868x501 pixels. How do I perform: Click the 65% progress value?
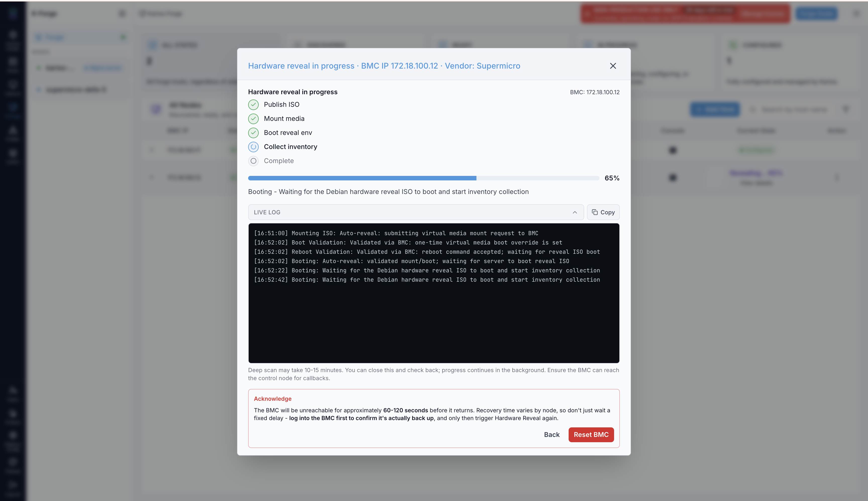(612, 178)
